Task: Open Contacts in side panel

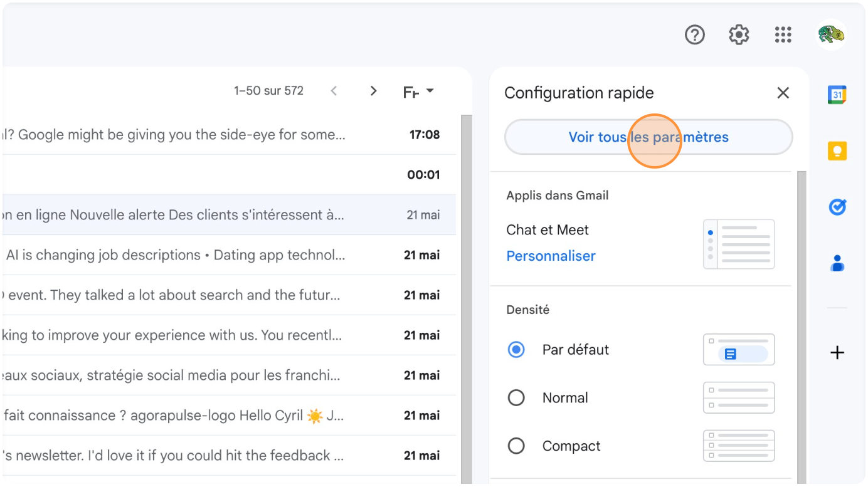Action: coord(837,263)
